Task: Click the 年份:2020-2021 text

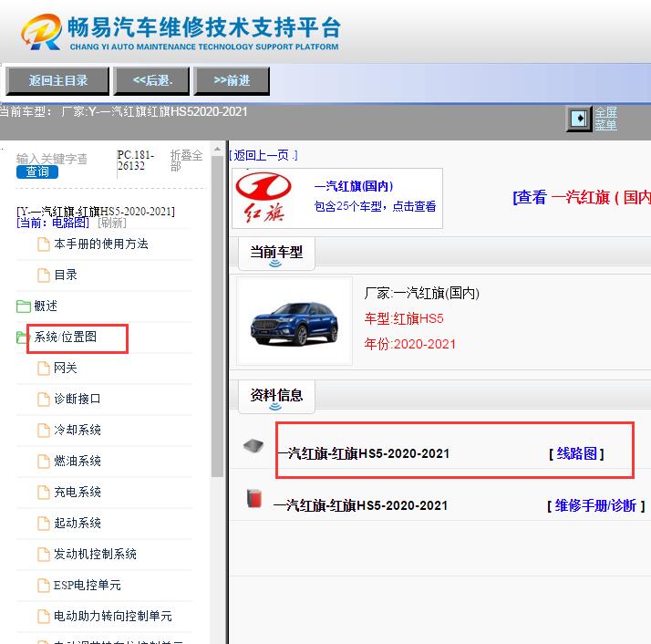Action: tap(410, 344)
